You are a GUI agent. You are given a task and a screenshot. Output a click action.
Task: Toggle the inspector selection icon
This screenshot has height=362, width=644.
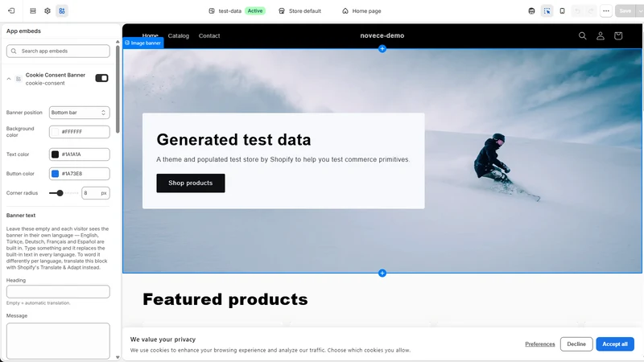tap(547, 11)
